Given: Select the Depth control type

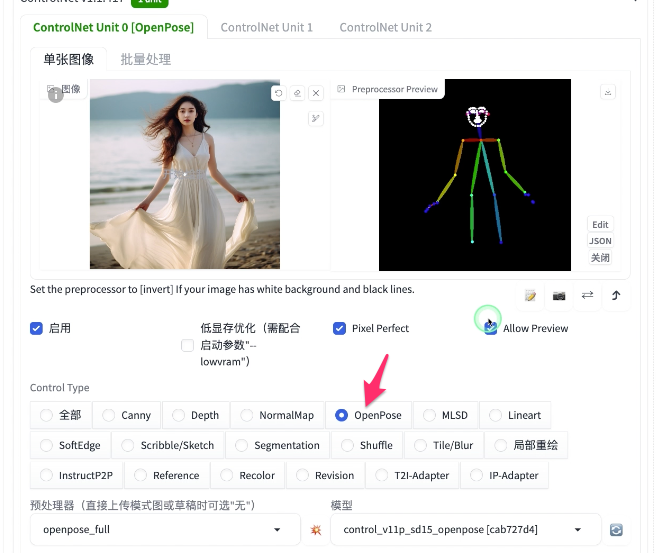Looking at the screenshot, I should (196, 415).
